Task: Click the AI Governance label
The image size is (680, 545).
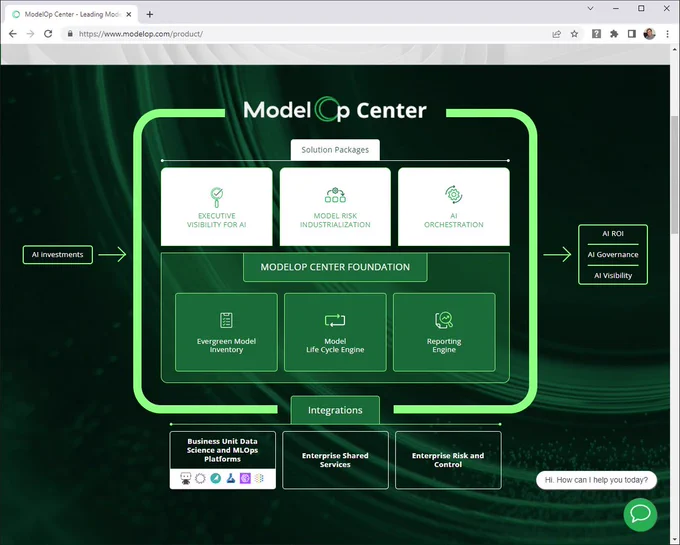Action: coord(613,255)
